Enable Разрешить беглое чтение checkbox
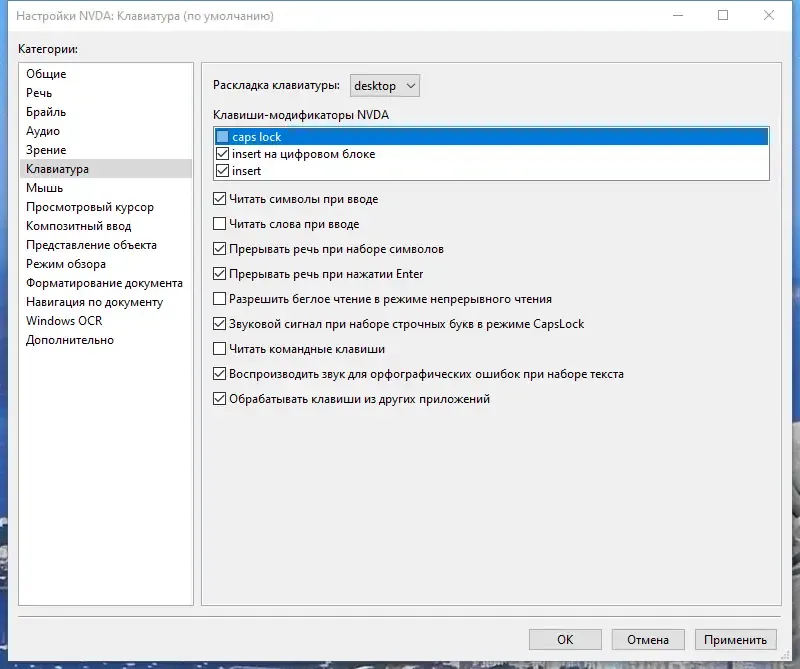Viewport: 800px width, 669px height. pos(219,299)
